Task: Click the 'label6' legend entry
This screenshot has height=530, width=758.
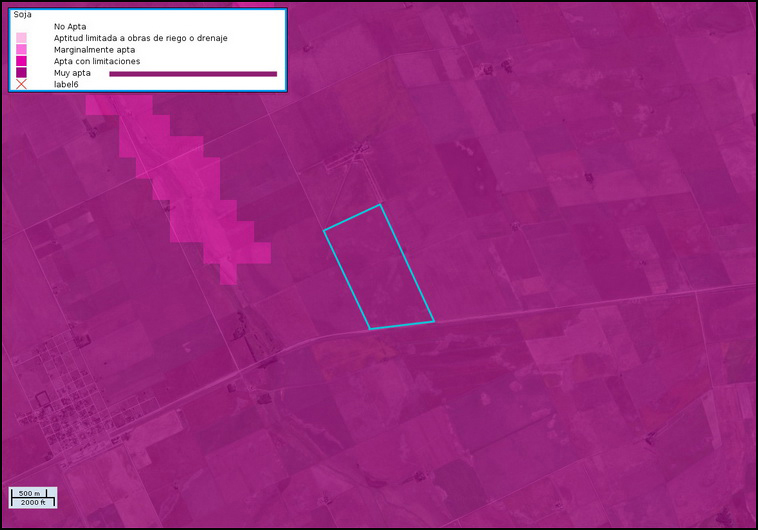Action: 66,85
